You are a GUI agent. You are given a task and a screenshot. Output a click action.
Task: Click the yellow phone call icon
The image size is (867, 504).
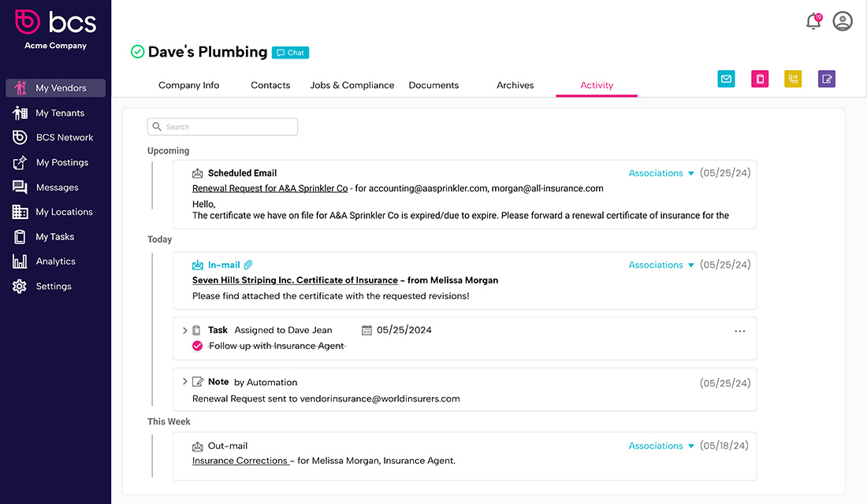pos(793,79)
